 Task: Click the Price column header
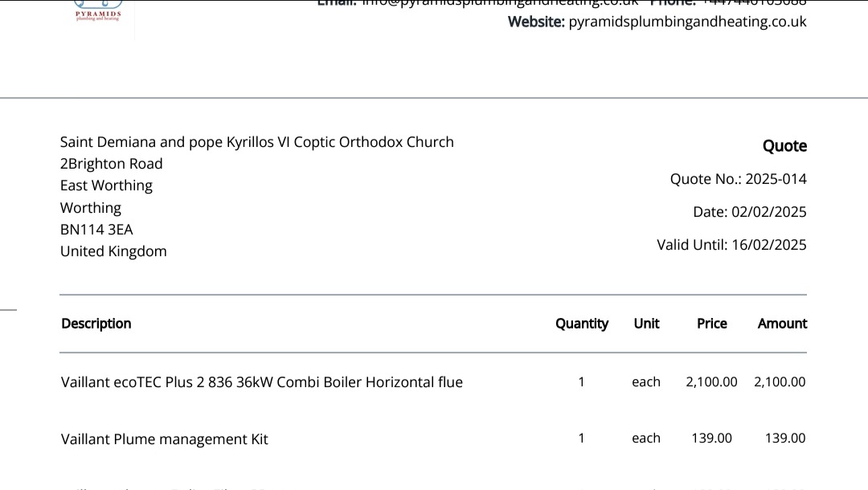[x=711, y=324]
